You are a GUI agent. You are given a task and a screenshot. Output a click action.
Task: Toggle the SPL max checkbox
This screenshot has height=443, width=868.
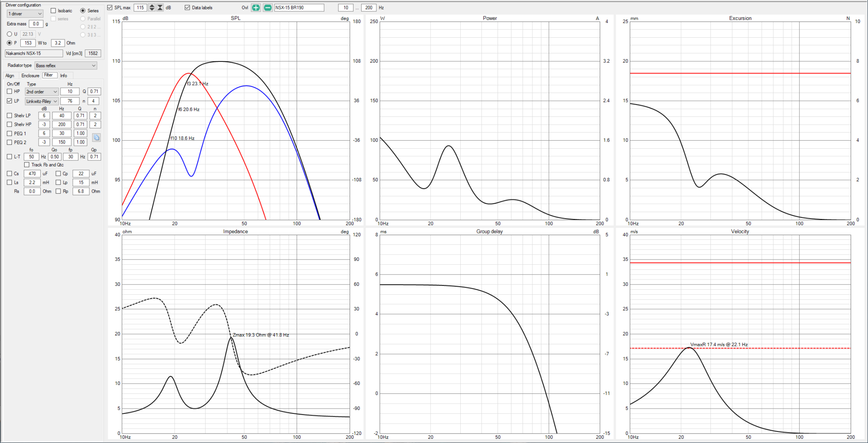pos(110,8)
